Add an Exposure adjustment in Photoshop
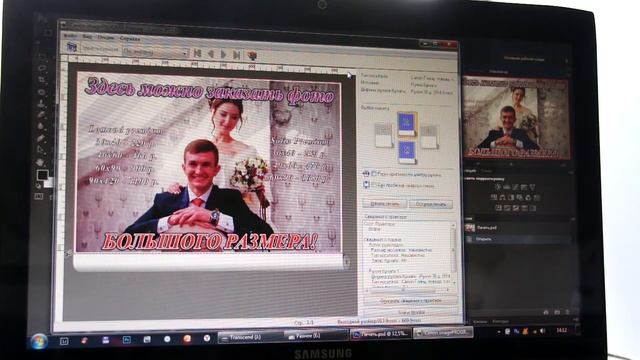The image size is (640, 360). pos(524,187)
